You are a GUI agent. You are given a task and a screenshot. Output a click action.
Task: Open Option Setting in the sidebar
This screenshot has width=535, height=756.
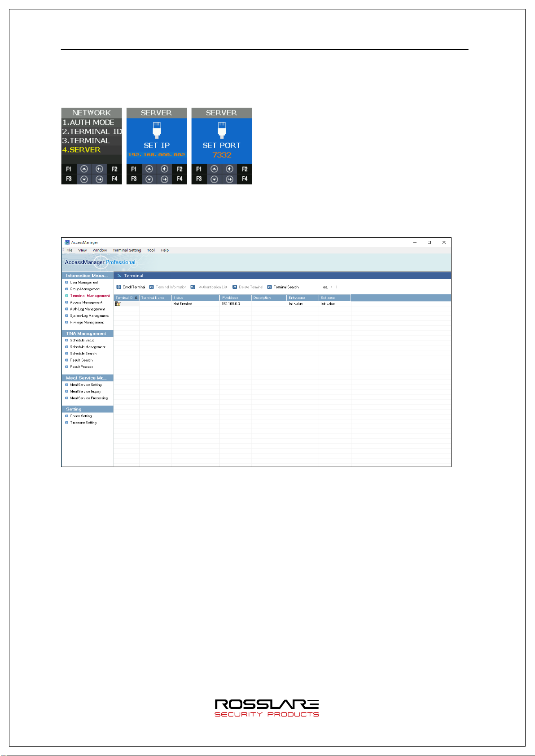[81, 416]
